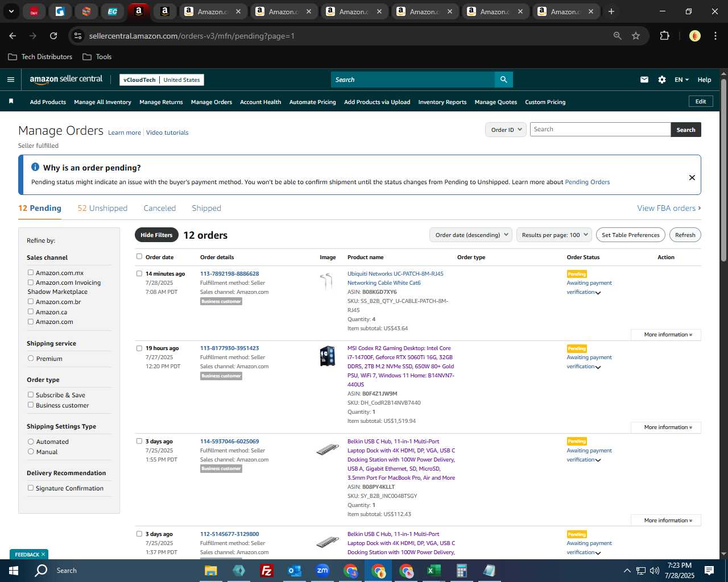
Task: Click the Amazon Seller Central logo
Action: click(66, 80)
